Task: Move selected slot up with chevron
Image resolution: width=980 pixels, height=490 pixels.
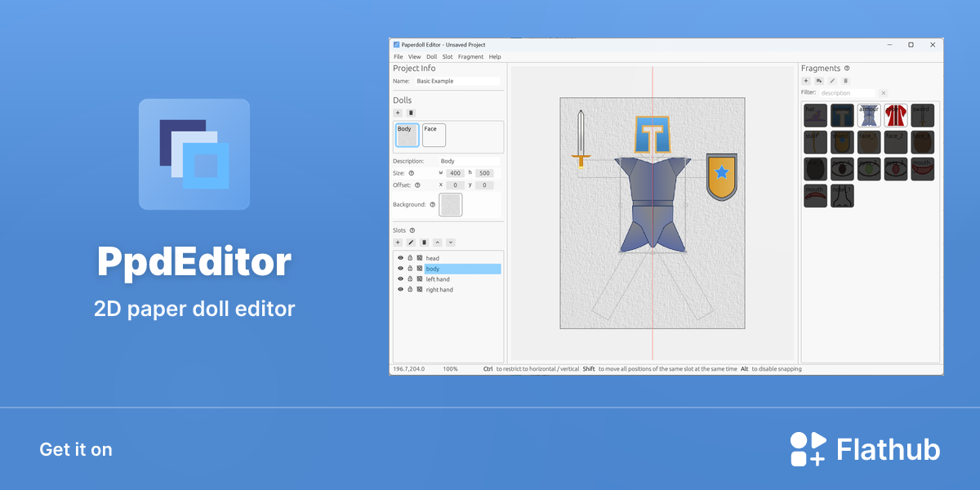Action: [437, 243]
